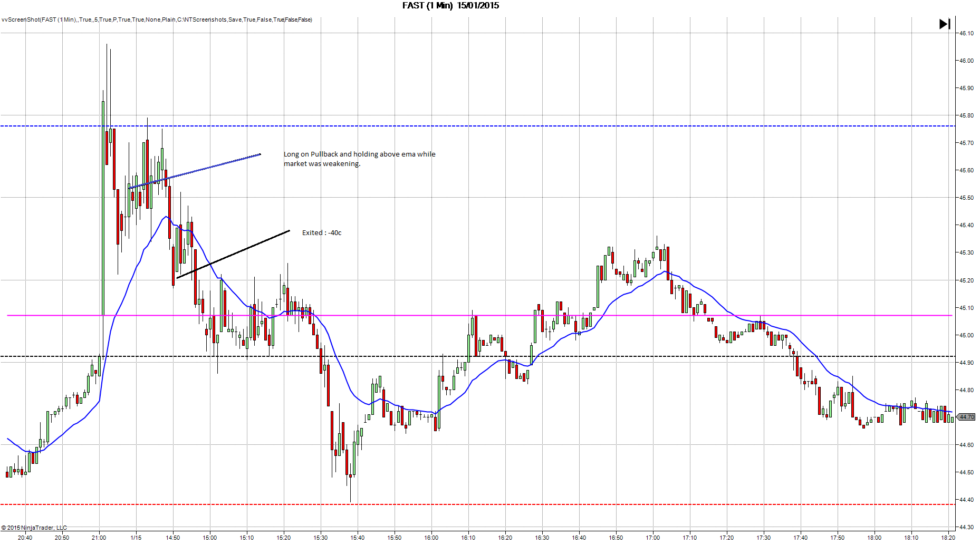Click the 18:20 time axis label
This screenshot has height=545, width=980.
[x=948, y=538]
